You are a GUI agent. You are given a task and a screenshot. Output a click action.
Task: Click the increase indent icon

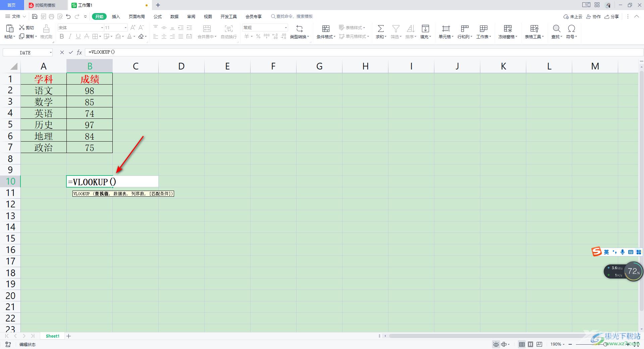(x=189, y=28)
